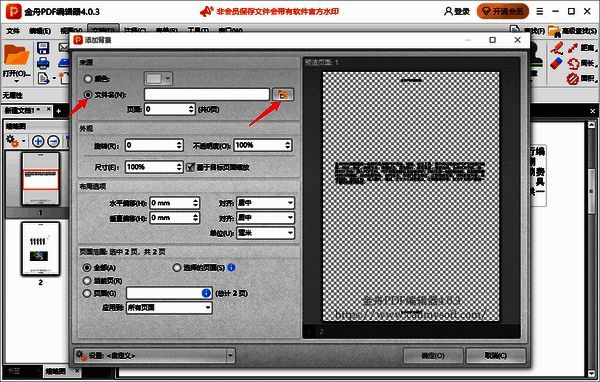Open the first 对齐 dropdown for horizontal offset
Screen dimensions: 600x382
pos(265,203)
